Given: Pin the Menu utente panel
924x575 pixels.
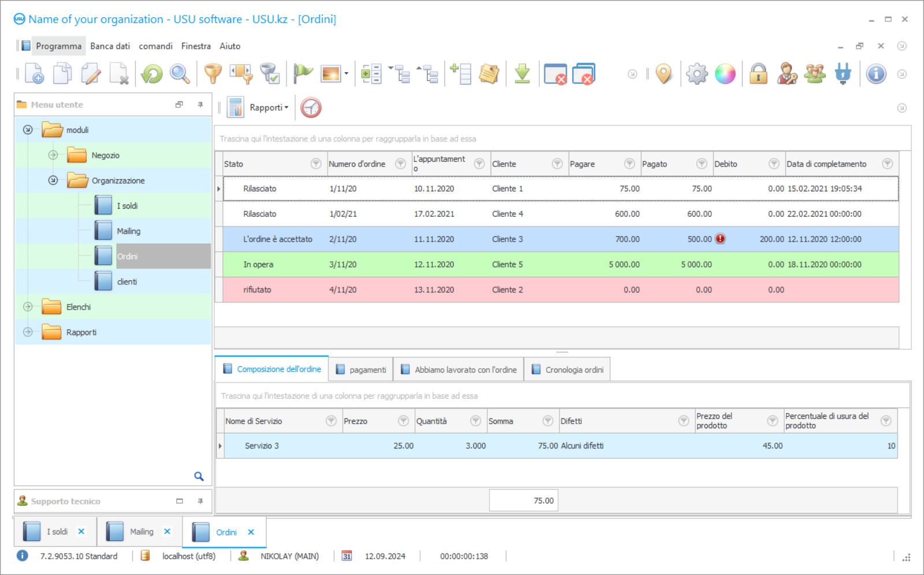Looking at the screenshot, I should pos(201,105).
